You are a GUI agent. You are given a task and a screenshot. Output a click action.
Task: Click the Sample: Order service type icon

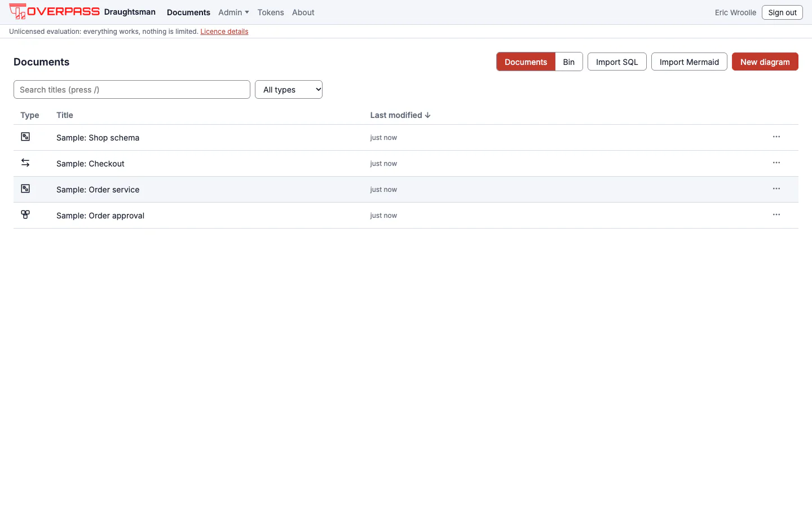coord(25,189)
